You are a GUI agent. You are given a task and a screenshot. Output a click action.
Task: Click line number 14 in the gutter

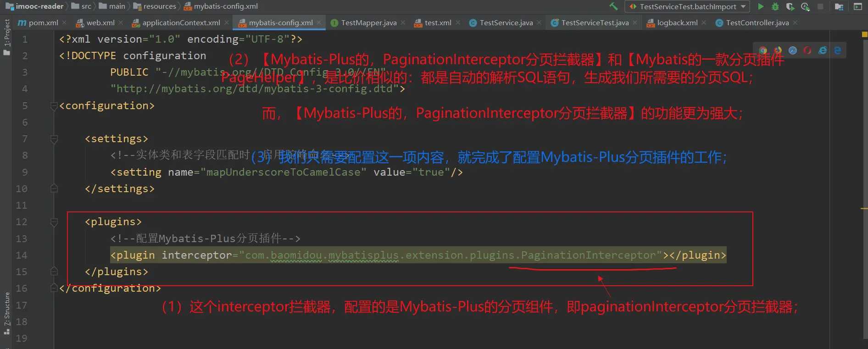pyautogui.click(x=22, y=255)
